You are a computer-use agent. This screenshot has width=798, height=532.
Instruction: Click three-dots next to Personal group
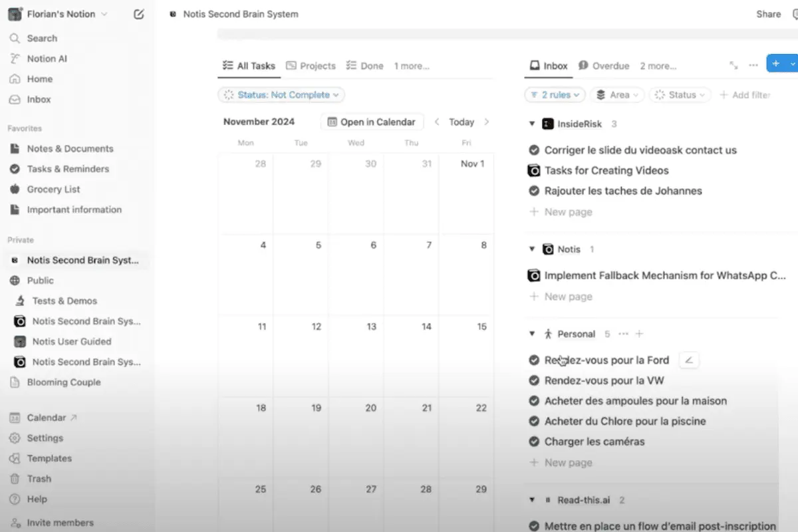623,334
